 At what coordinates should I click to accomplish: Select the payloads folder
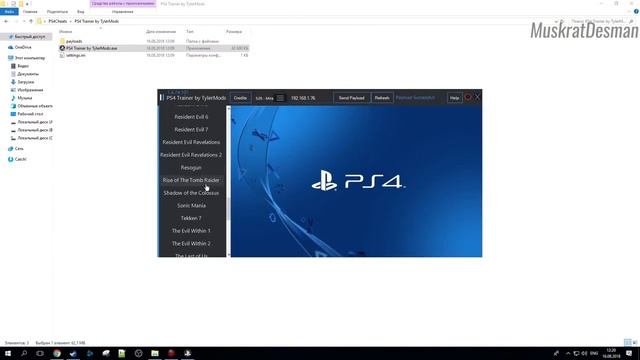tap(74, 41)
